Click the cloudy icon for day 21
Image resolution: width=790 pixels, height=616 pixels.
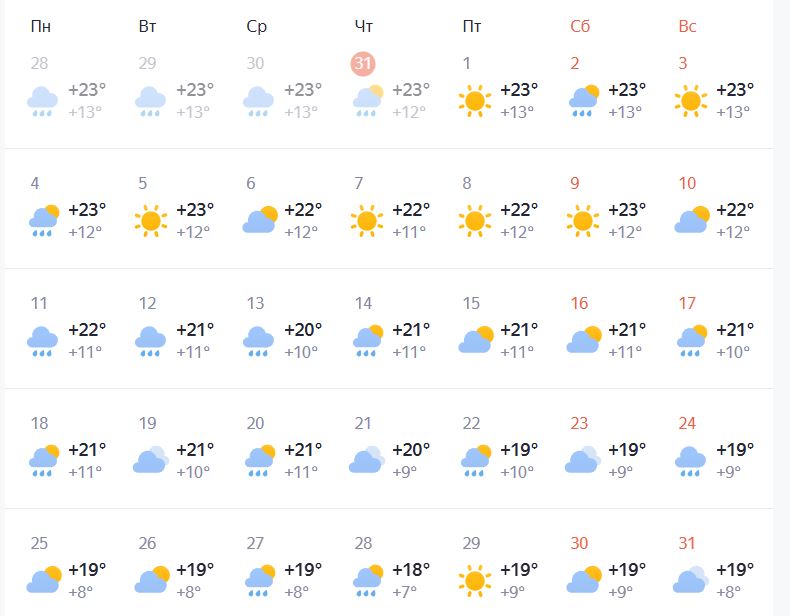click(x=367, y=459)
